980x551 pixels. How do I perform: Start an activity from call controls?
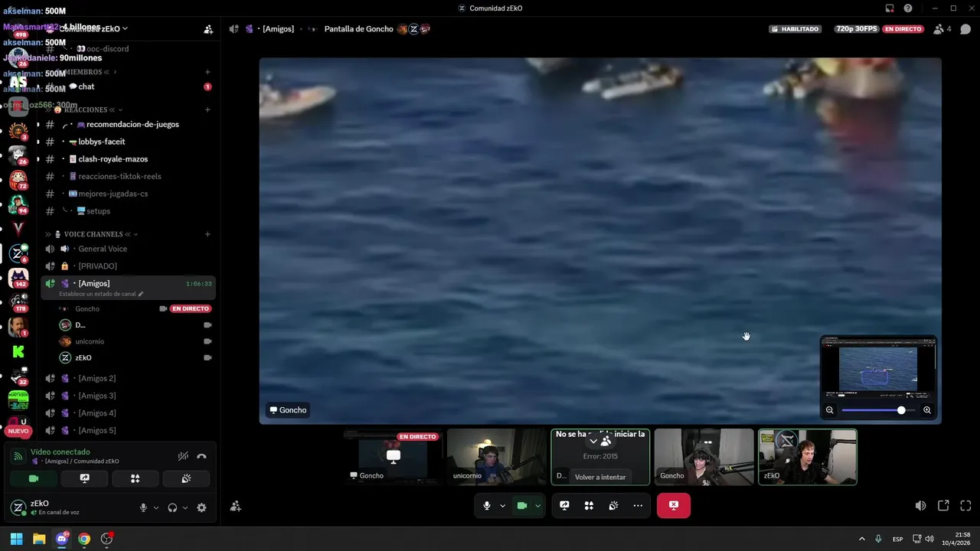589,506
